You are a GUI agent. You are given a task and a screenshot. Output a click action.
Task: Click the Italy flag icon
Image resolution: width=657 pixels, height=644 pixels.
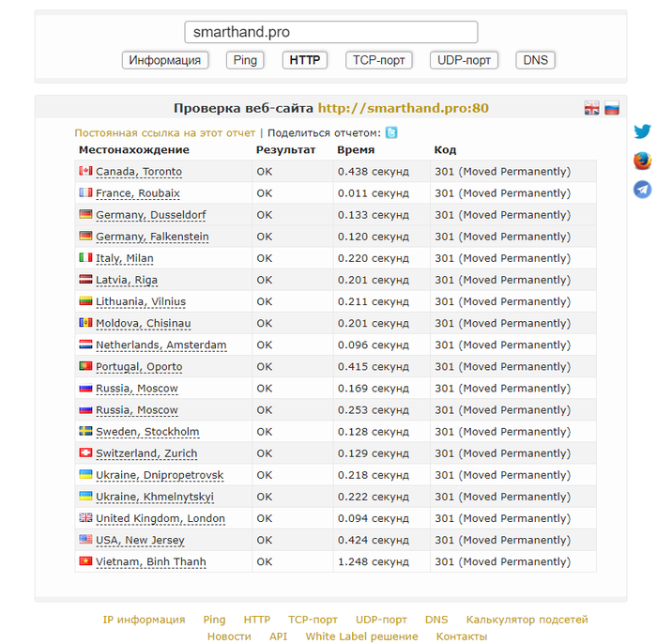tap(85, 257)
